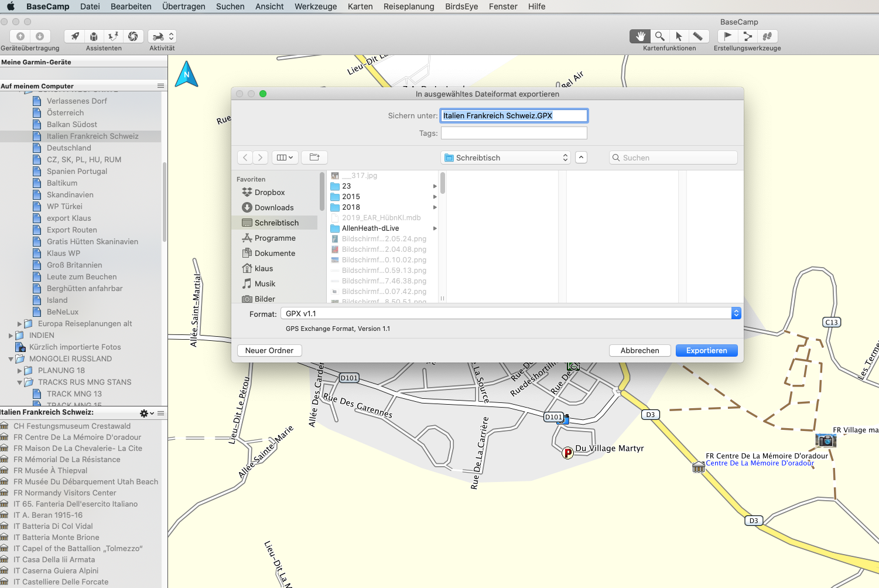Open the Hilfe menu

tap(536, 6)
